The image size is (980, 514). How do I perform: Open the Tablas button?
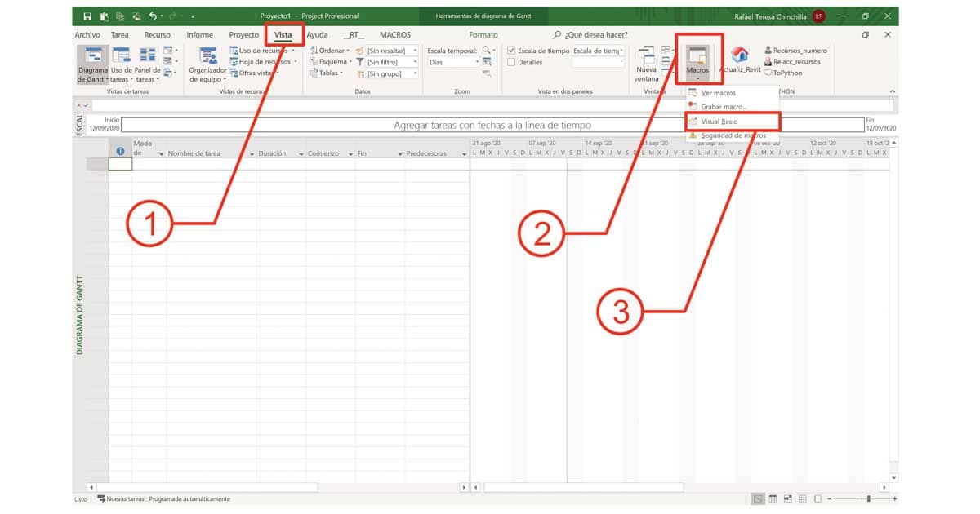pyautogui.click(x=326, y=73)
